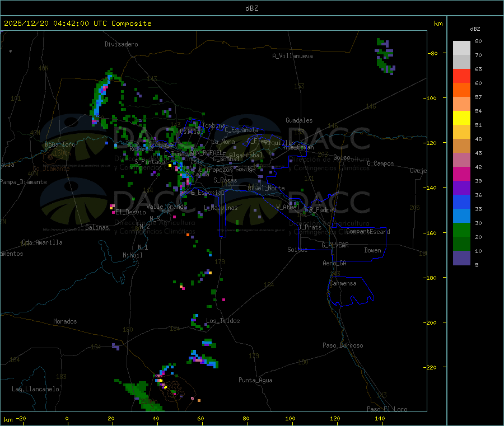Click the 0 km x-axis tick
Screen dimensions: 504x426
(67, 418)
